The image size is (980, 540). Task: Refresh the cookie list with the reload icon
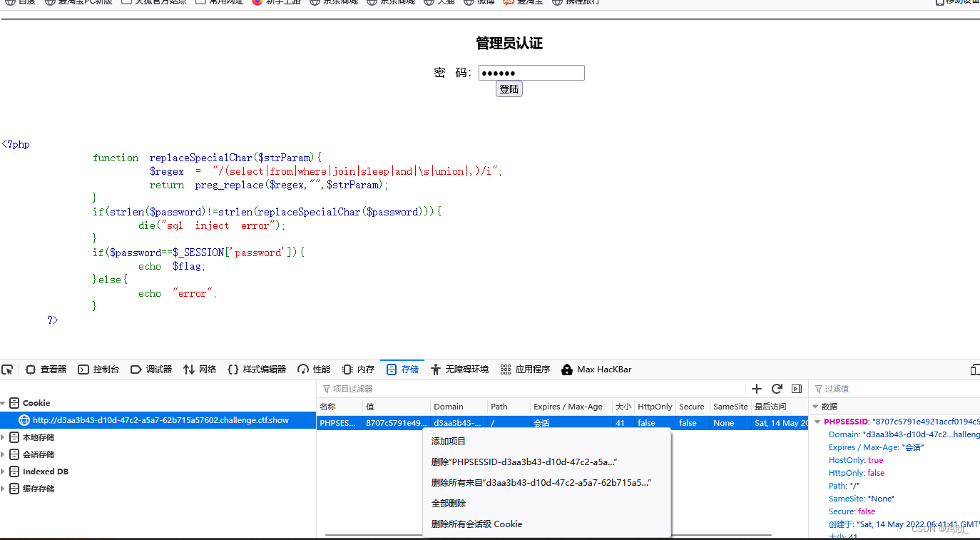[777, 389]
